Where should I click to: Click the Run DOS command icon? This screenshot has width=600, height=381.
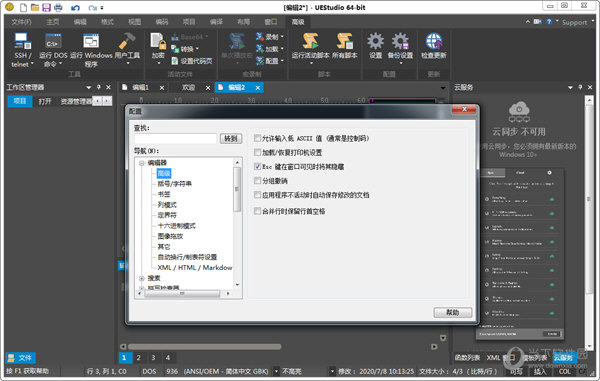[x=53, y=41]
